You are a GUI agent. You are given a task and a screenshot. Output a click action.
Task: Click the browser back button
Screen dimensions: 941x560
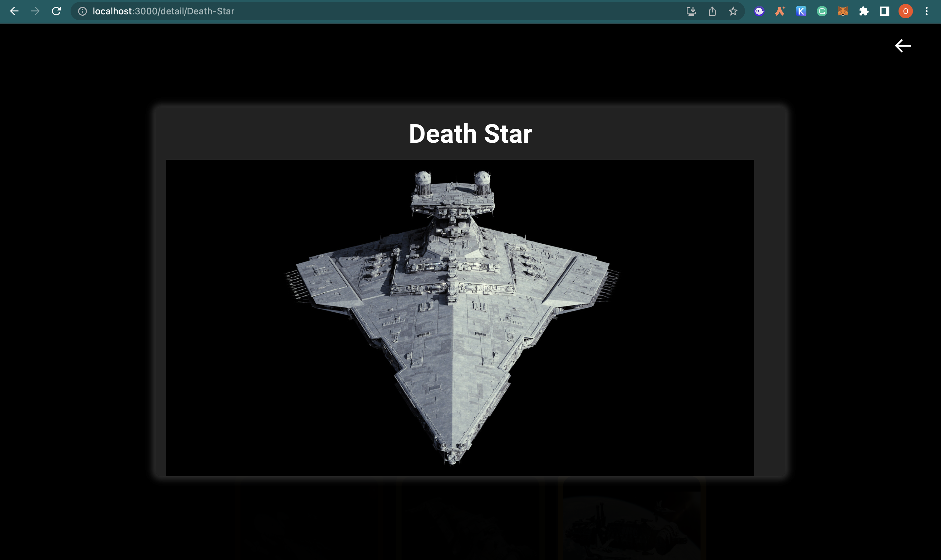point(14,11)
